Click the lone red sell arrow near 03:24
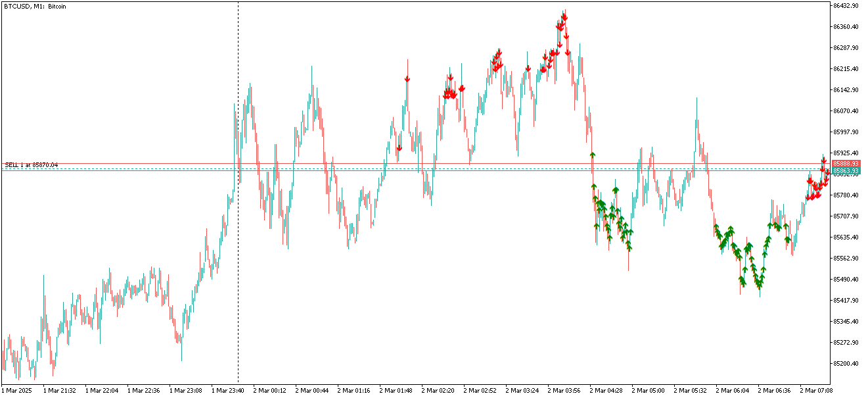The width and height of the screenshot is (868, 398). 528,68
